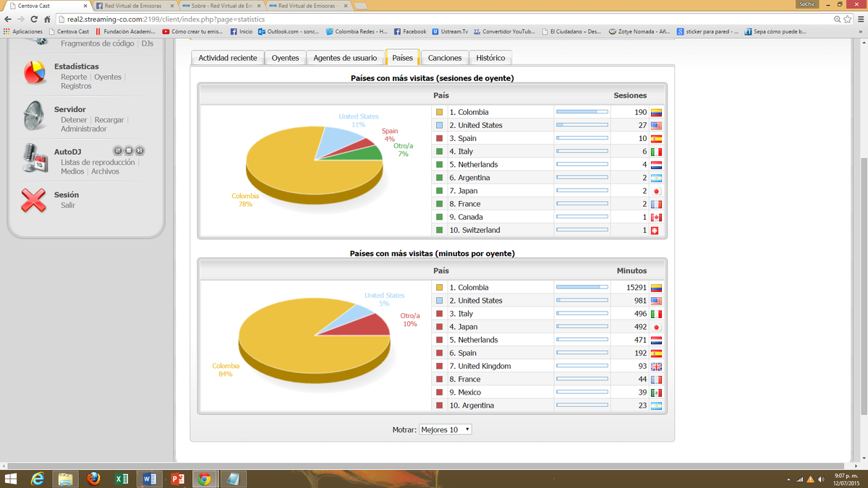
Task: Click the Mexico flag in minutes table
Action: [x=656, y=393]
